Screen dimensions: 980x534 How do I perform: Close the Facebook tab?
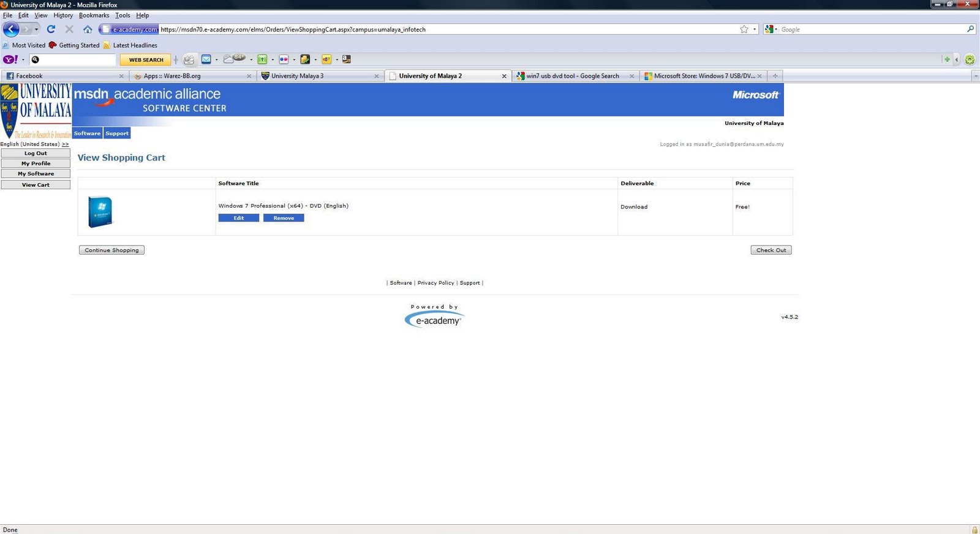(121, 76)
